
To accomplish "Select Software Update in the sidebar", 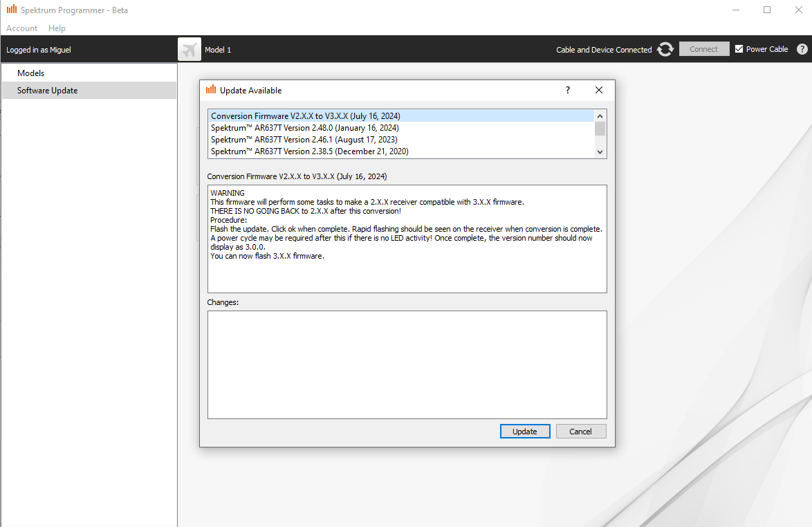I will (x=48, y=91).
